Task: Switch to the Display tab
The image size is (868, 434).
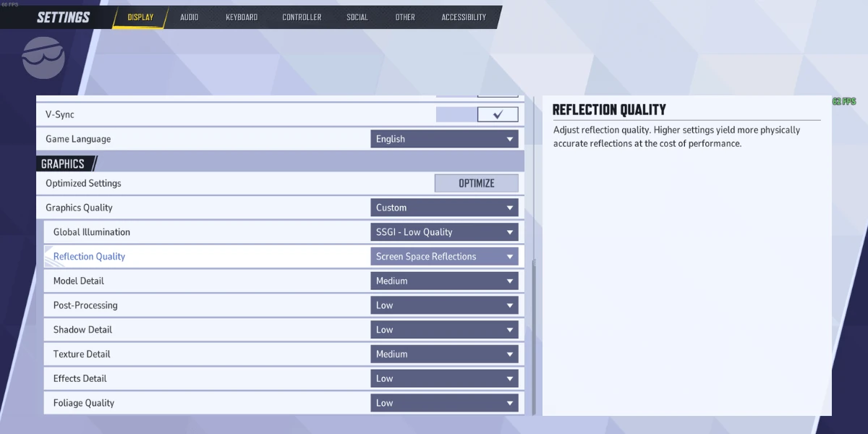Action: 140,17
